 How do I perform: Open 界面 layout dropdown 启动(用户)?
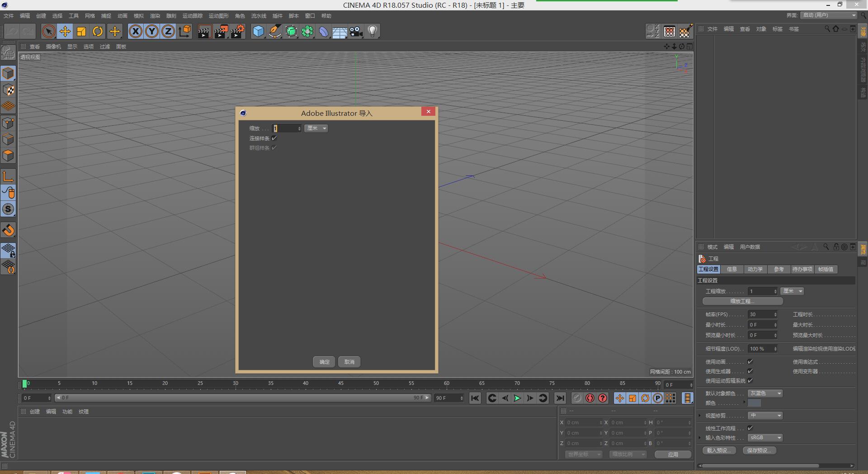point(829,15)
